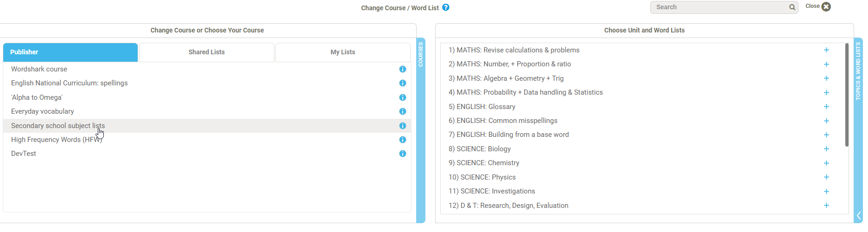Show info for Wordshark course
Screen dimensions: 868x232
pos(403,69)
